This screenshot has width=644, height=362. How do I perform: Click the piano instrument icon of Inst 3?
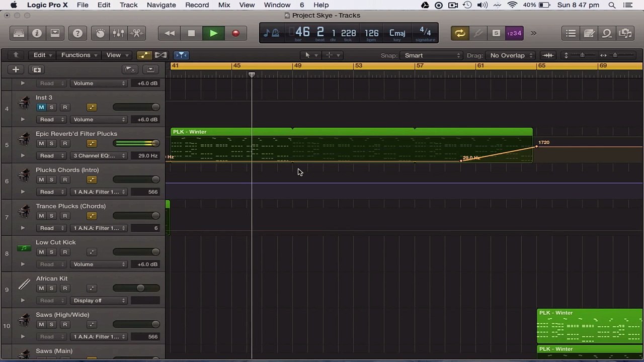pyautogui.click(x=24, y=103)
